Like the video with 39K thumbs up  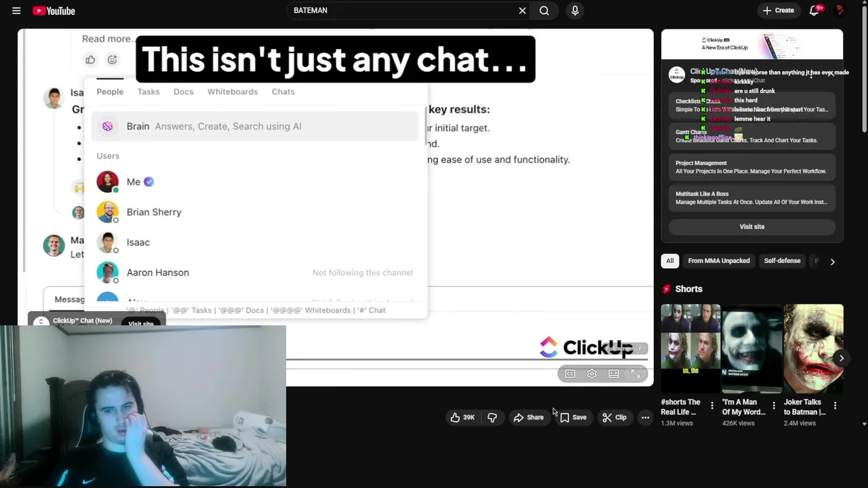click(x=462, y=418)
